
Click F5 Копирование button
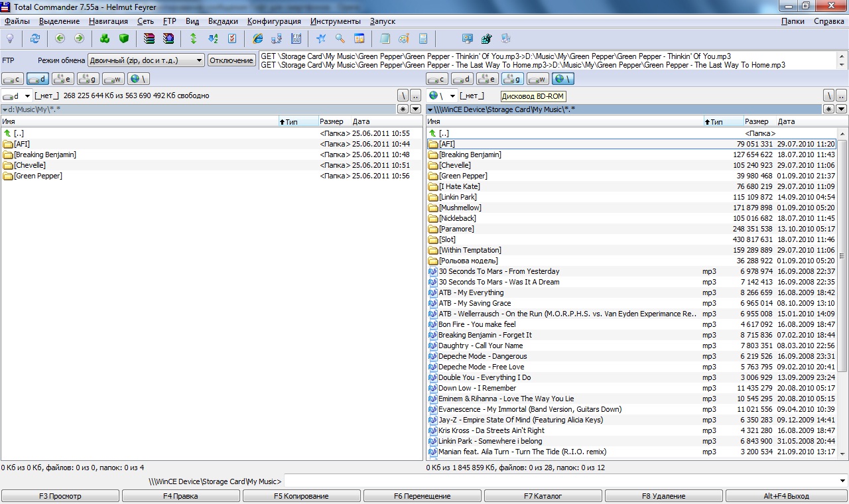(301, 495)
